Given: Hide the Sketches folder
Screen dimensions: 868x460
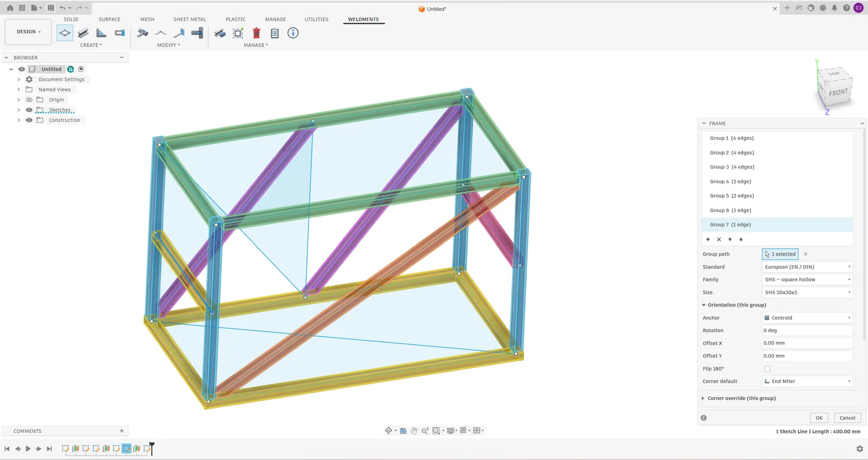Looking at the screenshot, I should [29, 110].
